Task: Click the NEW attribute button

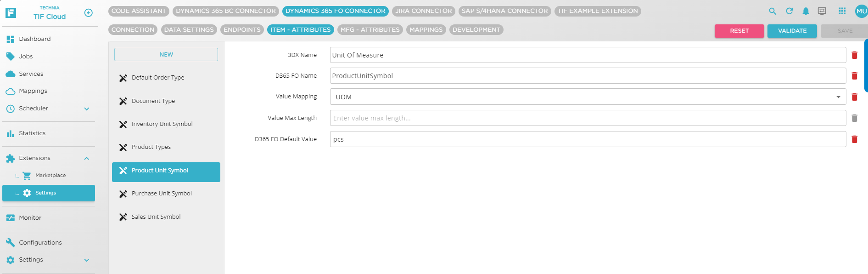Action: [x=166, y=55]
